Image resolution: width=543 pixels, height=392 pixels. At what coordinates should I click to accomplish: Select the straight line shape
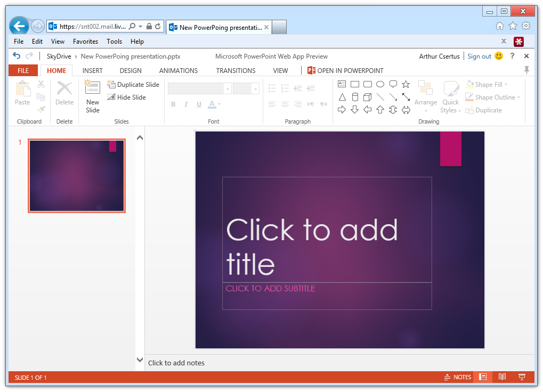point(380,97)
